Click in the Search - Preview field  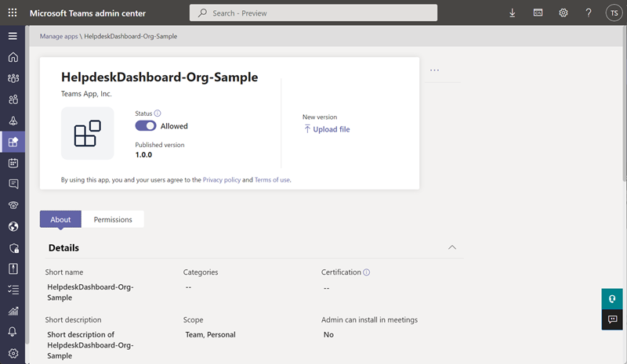point(313,13)
